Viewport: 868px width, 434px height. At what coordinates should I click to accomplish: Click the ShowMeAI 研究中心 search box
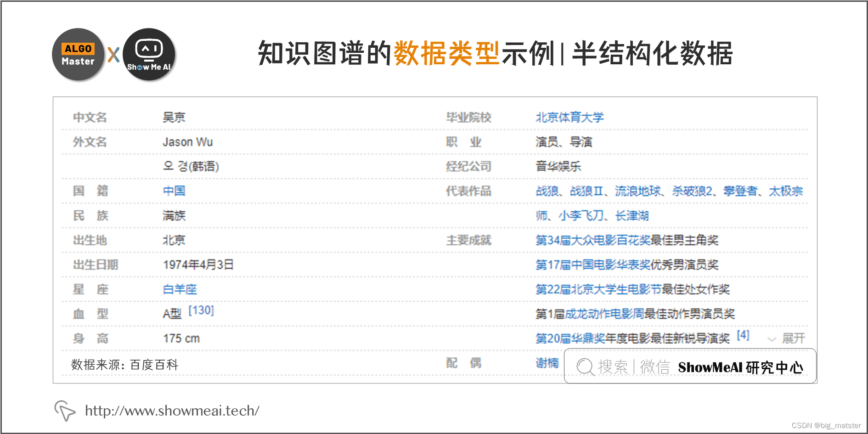coord(690,366)
